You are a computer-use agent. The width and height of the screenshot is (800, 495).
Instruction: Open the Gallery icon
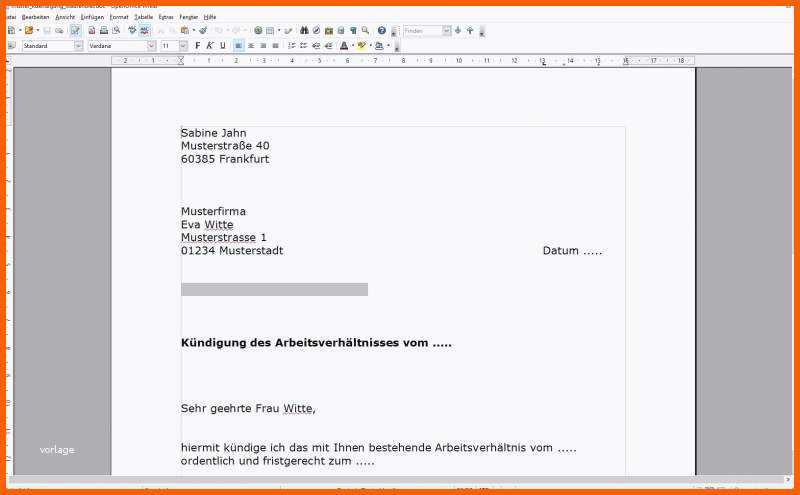329,31
